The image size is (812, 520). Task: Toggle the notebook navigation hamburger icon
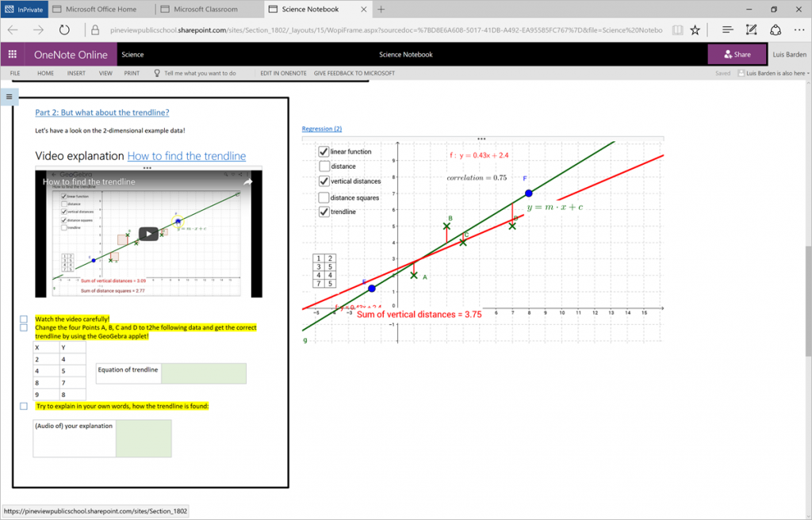click(10, 97)
